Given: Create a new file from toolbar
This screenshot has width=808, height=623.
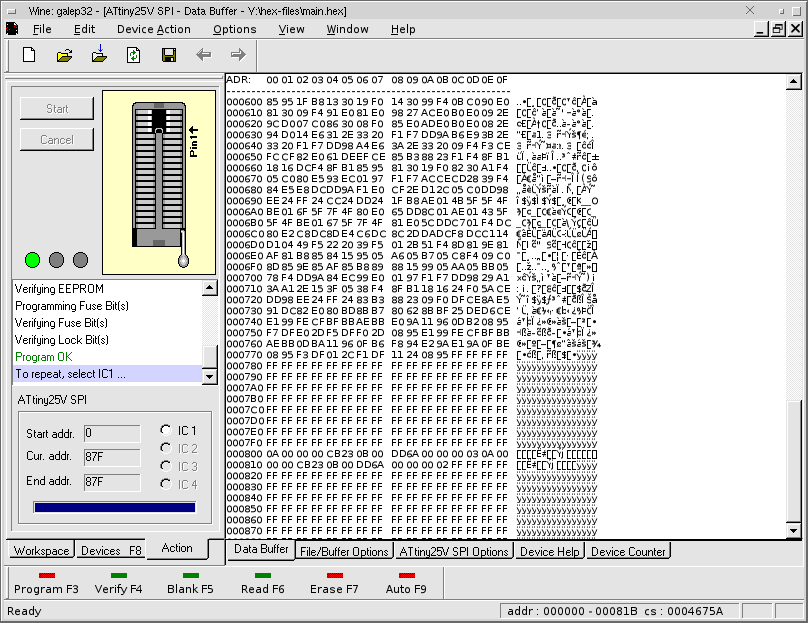Looking at the screenshot, I should click(x=29, y=55).
